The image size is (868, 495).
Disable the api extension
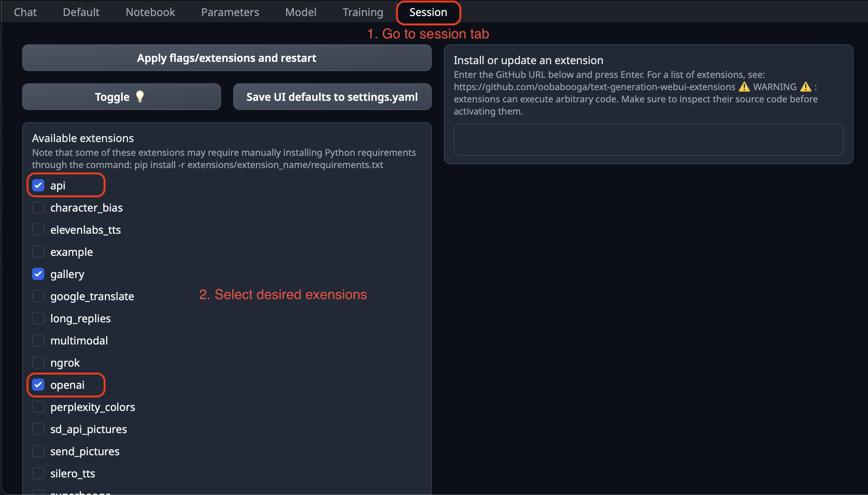pos(38,185)
